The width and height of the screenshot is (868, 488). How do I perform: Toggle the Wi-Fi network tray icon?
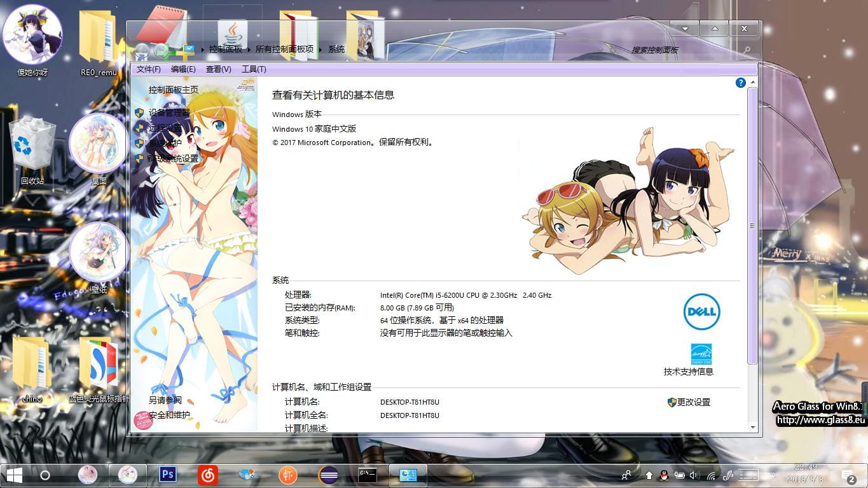pyautogui.click(x=711, y=475)
